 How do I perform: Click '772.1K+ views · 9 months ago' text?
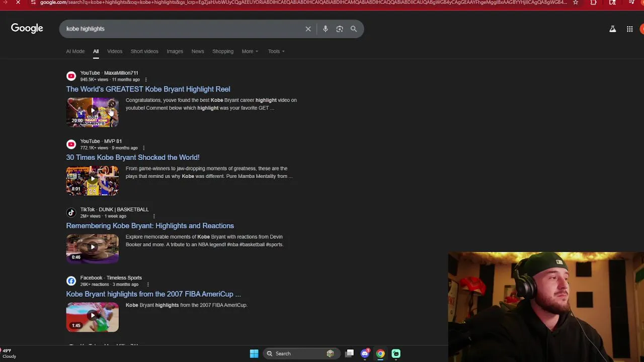[x=109, y=148]
